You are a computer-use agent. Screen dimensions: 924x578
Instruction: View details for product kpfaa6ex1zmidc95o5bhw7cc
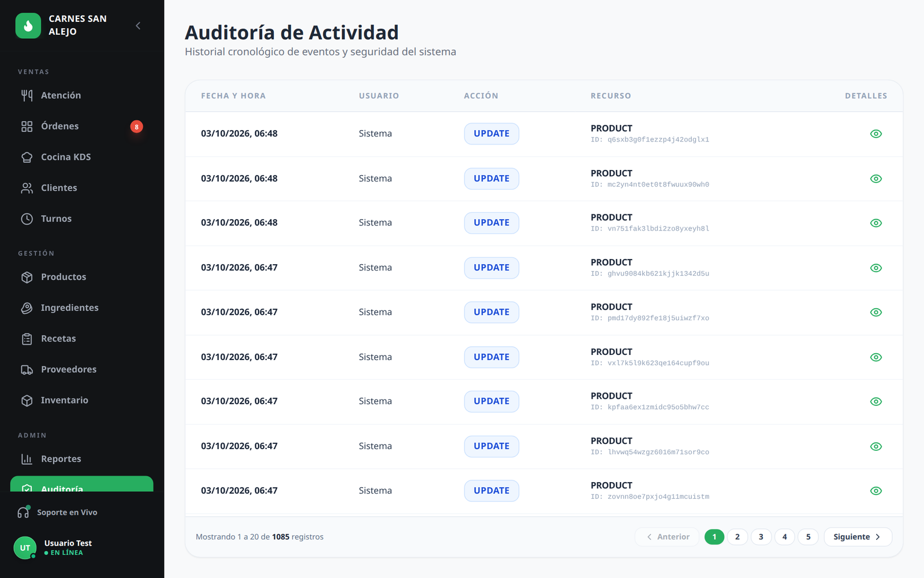click(876, 401)
